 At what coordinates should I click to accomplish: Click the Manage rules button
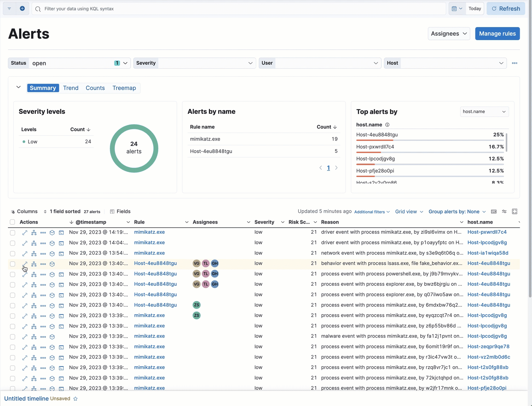pyautogui.click(x=497, y=34)
